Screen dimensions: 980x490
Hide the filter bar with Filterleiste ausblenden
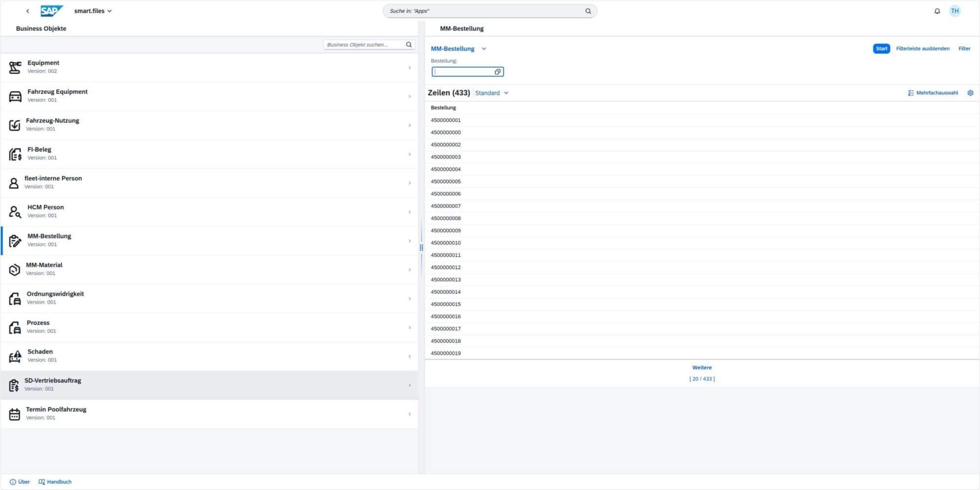click(922, 49)
